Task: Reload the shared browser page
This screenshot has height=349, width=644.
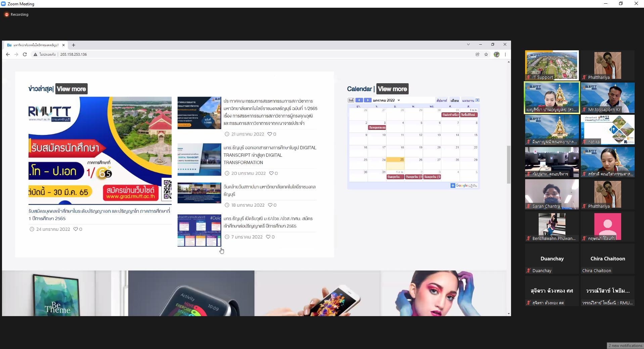Action: point(25,54)
